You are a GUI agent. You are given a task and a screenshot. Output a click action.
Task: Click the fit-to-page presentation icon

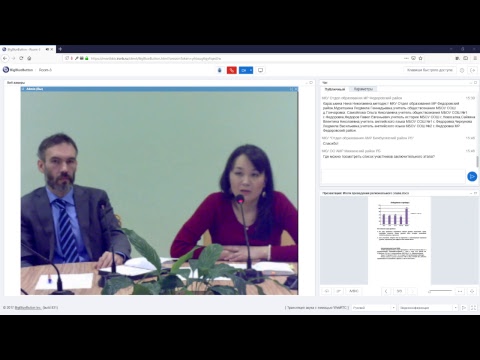click(x=472, y=291)
